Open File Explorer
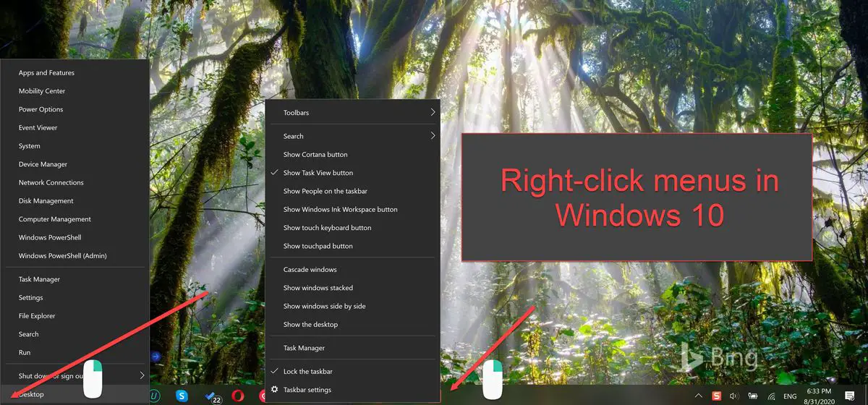Image resolution: width=868 pixels, height=405 pixels. [75, 316]
